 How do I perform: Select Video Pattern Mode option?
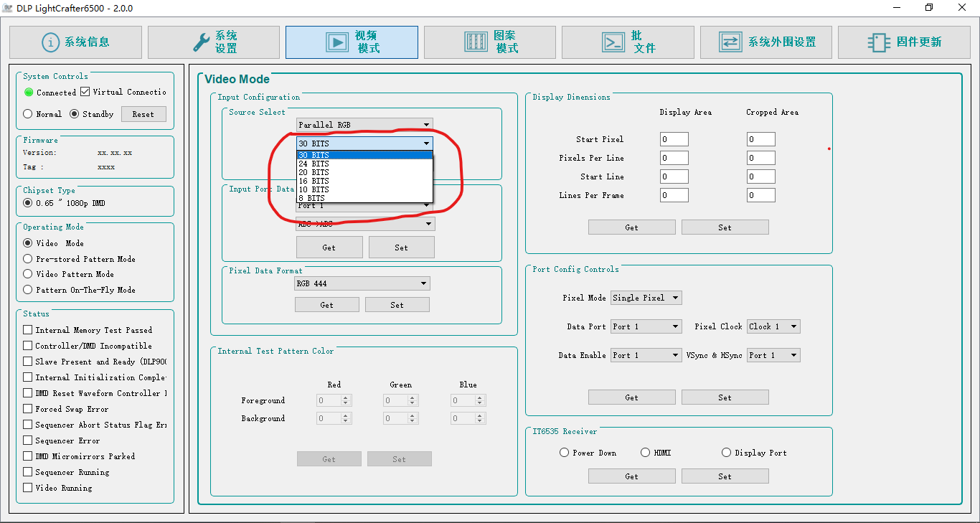coord(28,274)
